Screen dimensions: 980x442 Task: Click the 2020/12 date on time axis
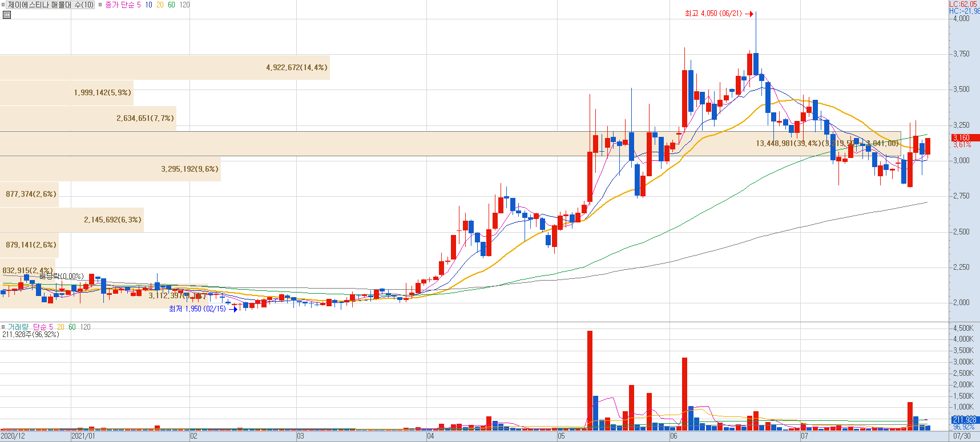click(x=13, y=436)
